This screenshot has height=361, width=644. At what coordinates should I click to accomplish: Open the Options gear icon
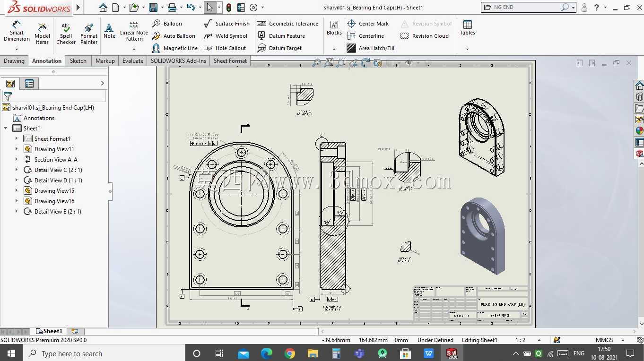[253, 8]
